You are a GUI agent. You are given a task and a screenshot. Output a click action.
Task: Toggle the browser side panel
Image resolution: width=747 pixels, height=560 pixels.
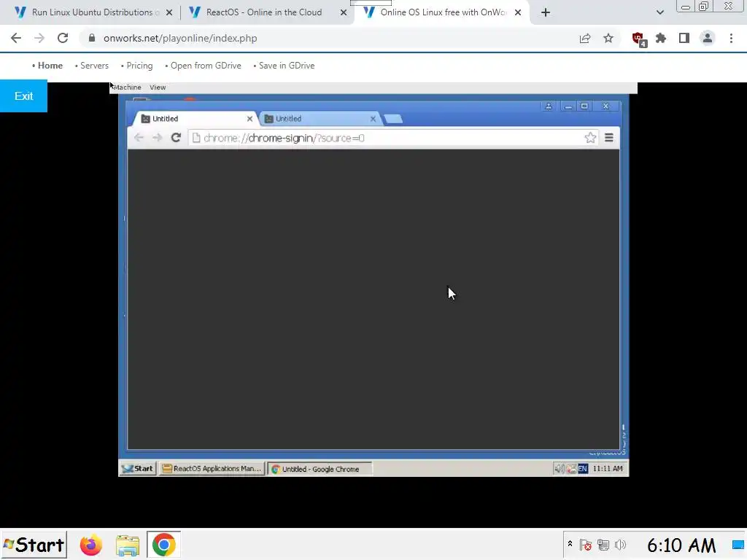click(x=684, y=38)
